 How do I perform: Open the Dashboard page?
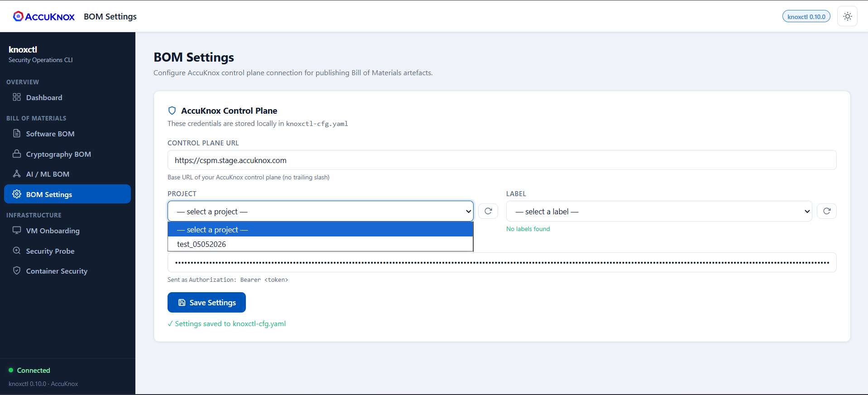click(67, 97)
